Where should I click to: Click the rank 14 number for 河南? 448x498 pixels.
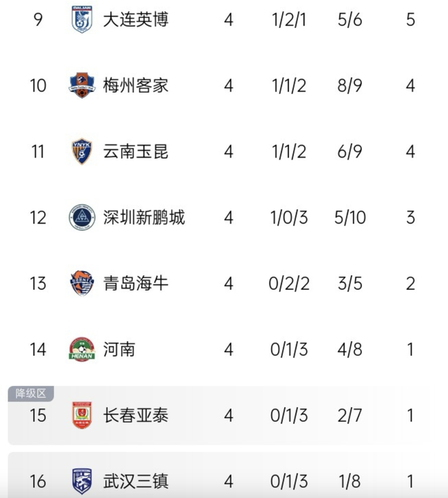coord(38,350)
